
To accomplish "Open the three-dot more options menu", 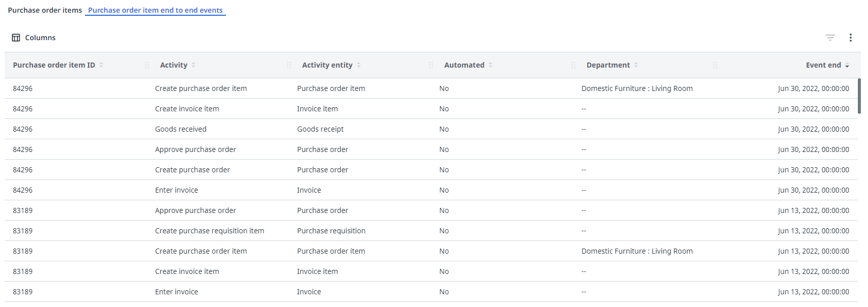I will tap(851, 38).
